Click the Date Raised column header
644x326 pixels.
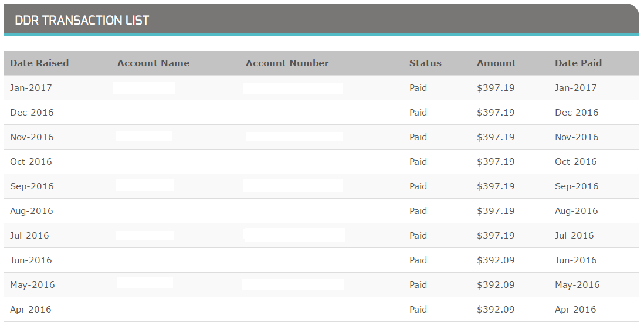[x=39, y=63]
